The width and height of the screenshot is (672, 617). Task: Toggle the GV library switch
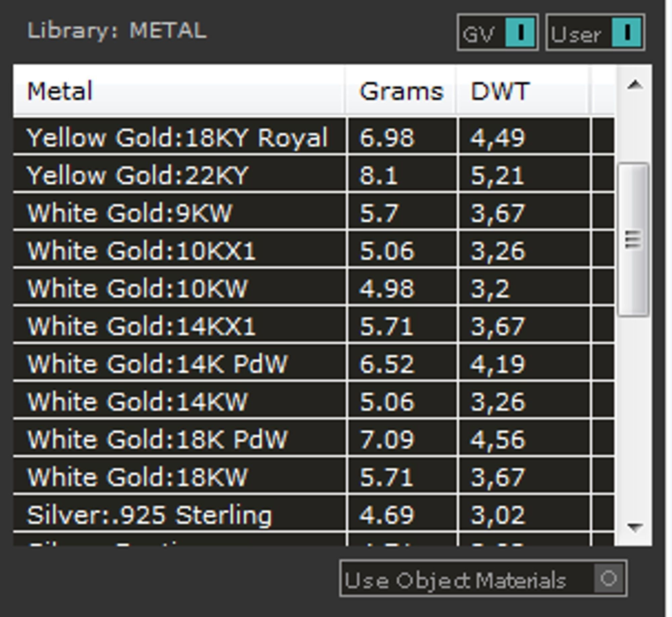tap(520, 33)
